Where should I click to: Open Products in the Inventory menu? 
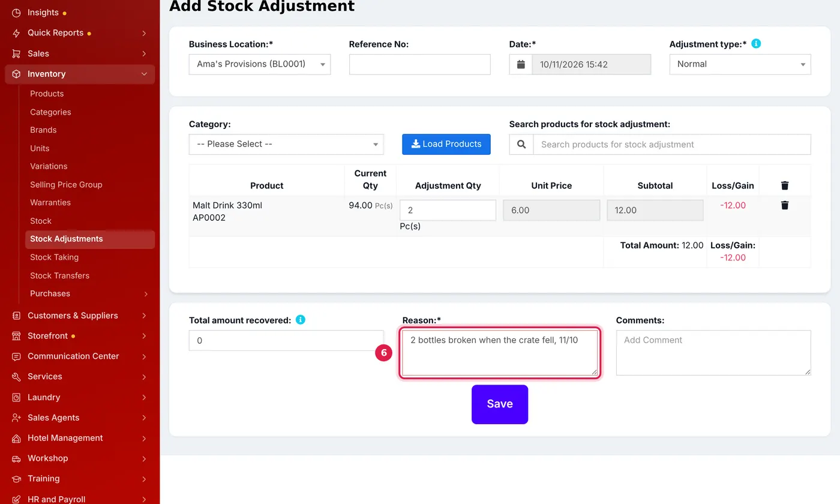click(47, 94)
